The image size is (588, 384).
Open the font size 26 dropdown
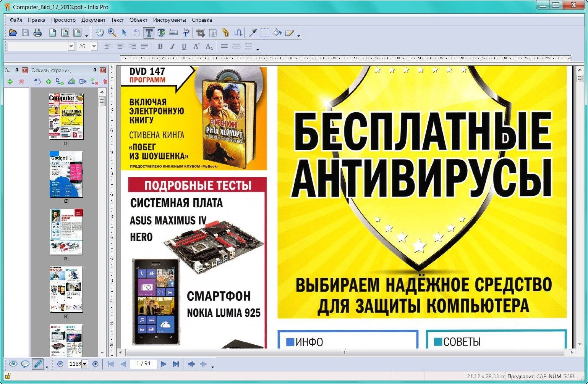click(x=94, y=47)
